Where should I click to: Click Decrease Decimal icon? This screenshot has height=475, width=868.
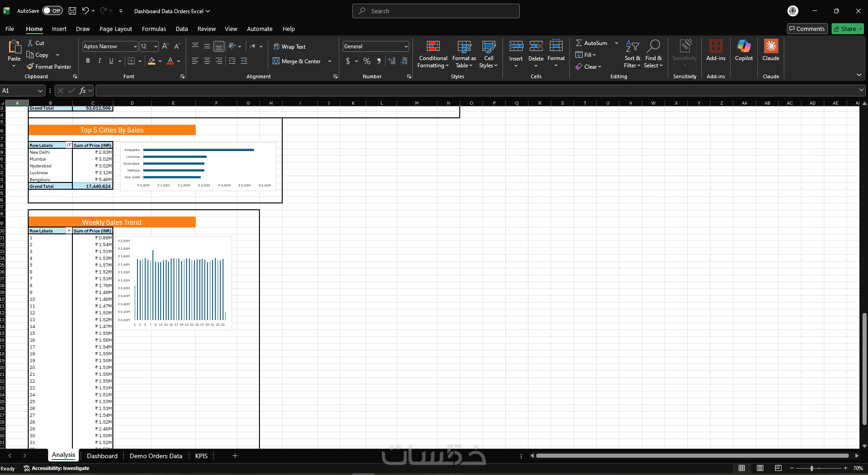click(x=404, y=61)
